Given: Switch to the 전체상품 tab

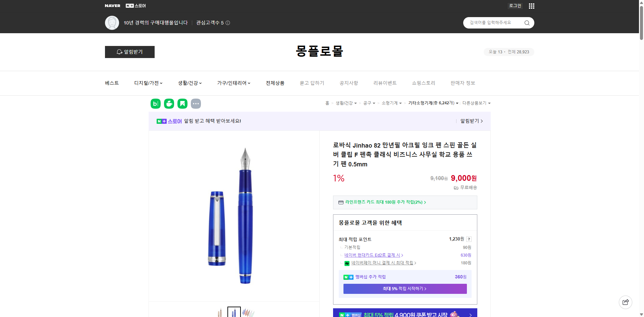Looking at the screenshot, I should coord(274,83).
